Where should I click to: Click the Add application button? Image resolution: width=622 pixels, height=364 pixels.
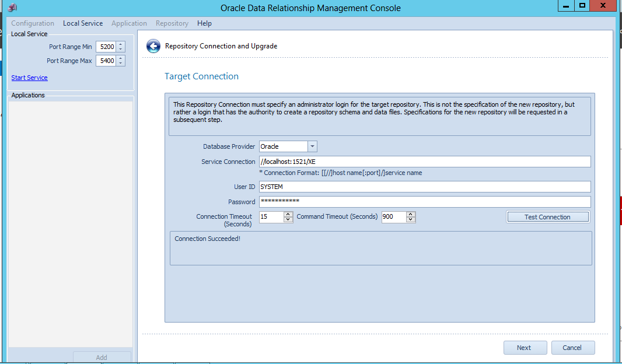coord(102,357)
